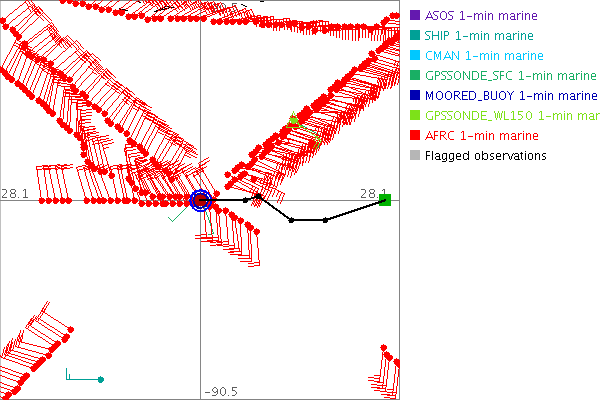The height and width of the screenshot is (400, 600).
Task: Click the teal SHIP legend swatch
Action: tap(414, 36)
